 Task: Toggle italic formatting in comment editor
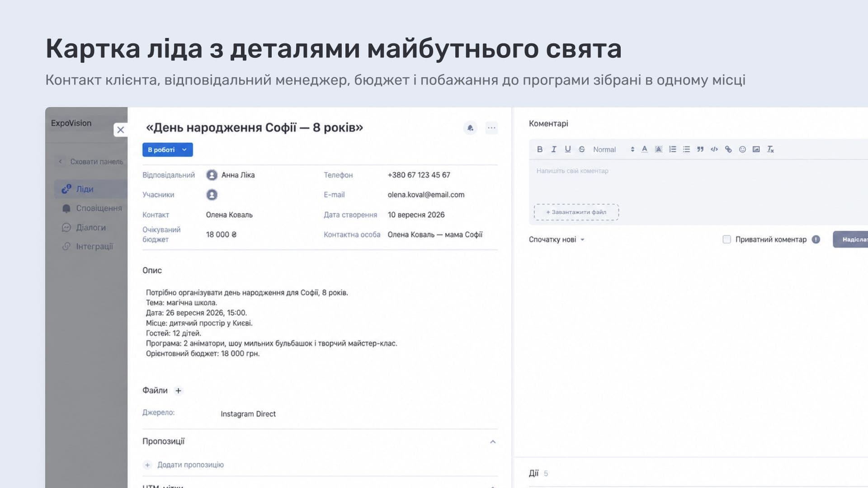(553, 150)
